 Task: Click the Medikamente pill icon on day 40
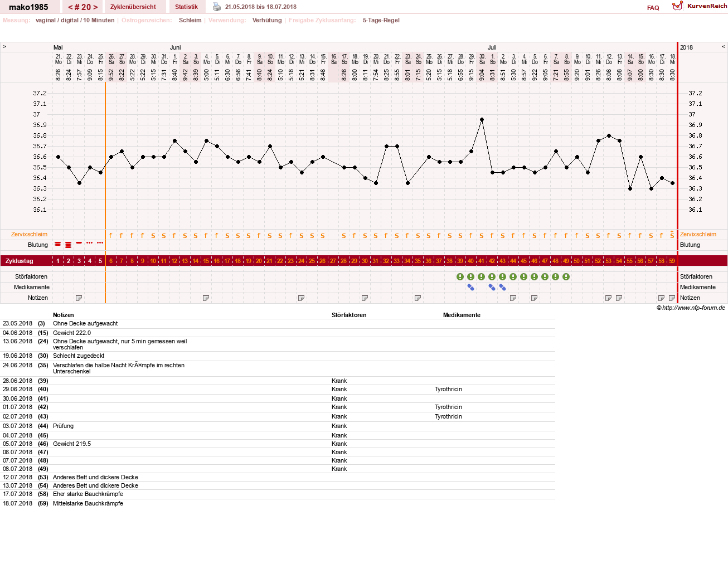[471, 288]
